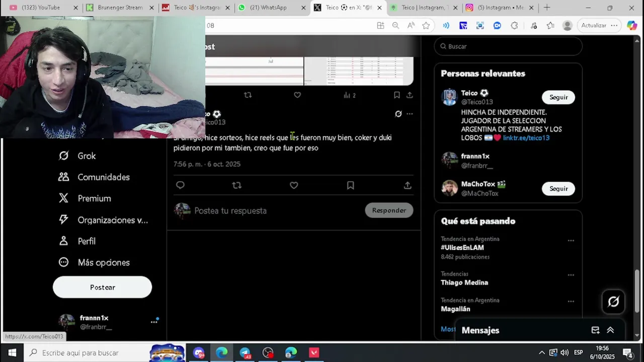Viewport: 644px width, 362px height.
Task: Click the floating Grok button
Action: (x=613, y=302)
